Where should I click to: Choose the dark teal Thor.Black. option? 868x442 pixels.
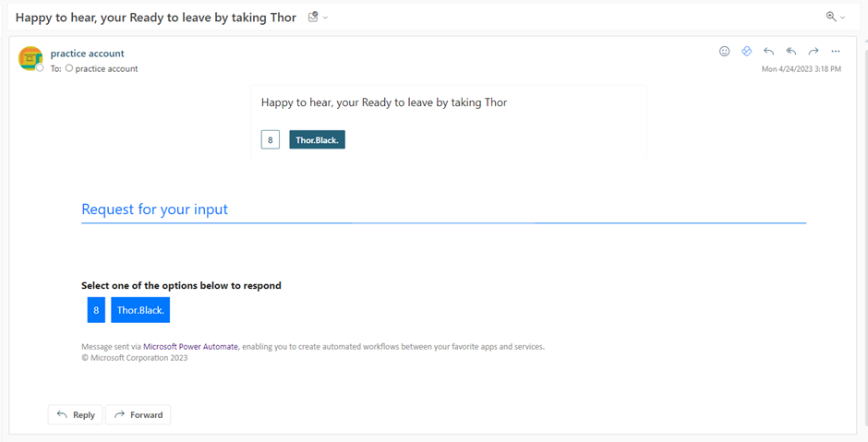[x=317, y=140]
